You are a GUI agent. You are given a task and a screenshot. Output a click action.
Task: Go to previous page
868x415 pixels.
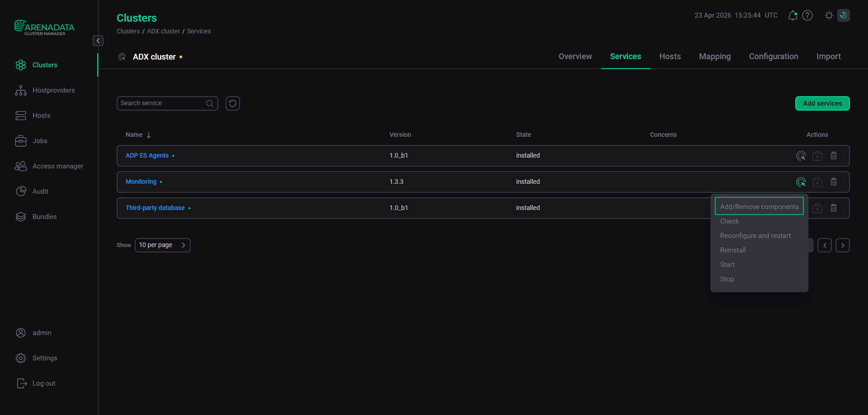coord(825,245)
